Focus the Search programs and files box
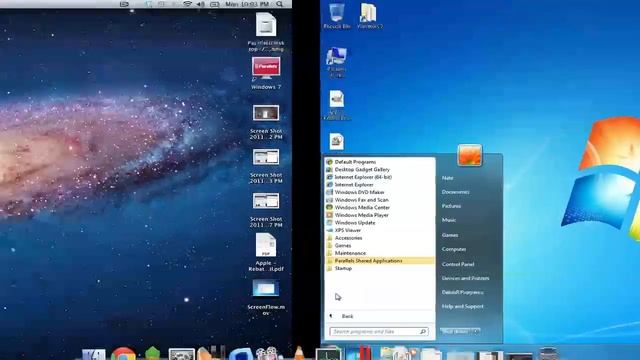640x360 pixels. [x=379, y=332]
